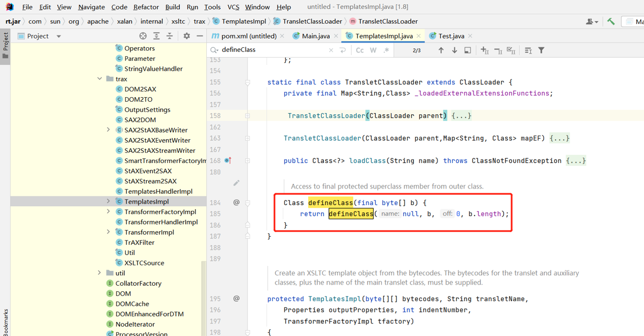Switch to the Test.java tab
Screen dimensions: 644x336
pyautogui.click(x=450, y=36)
